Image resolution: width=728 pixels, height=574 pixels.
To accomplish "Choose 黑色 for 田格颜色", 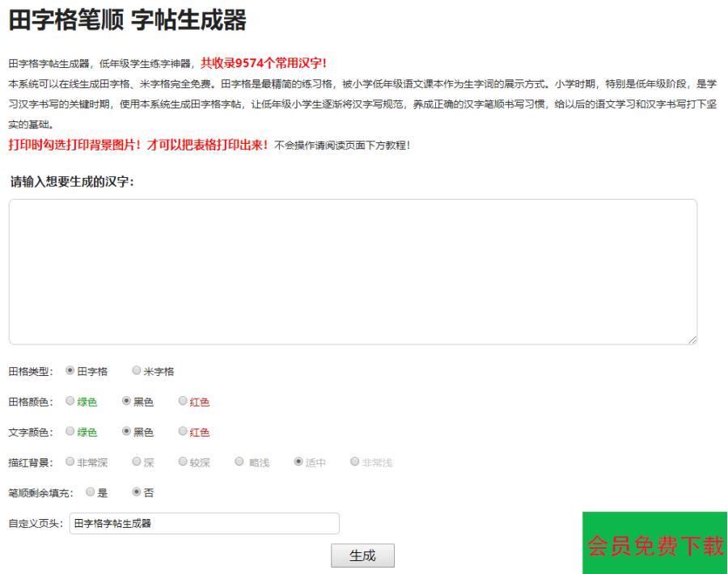I will point(126,401).
